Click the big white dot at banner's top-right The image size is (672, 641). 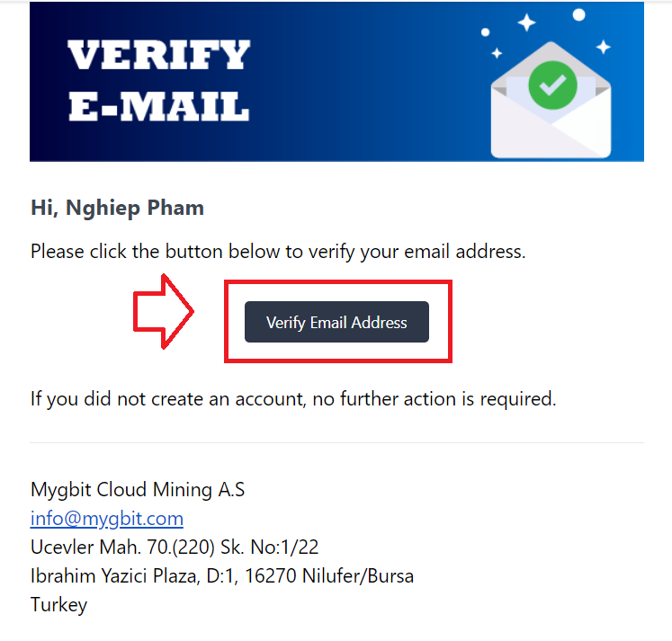point(578,14)
